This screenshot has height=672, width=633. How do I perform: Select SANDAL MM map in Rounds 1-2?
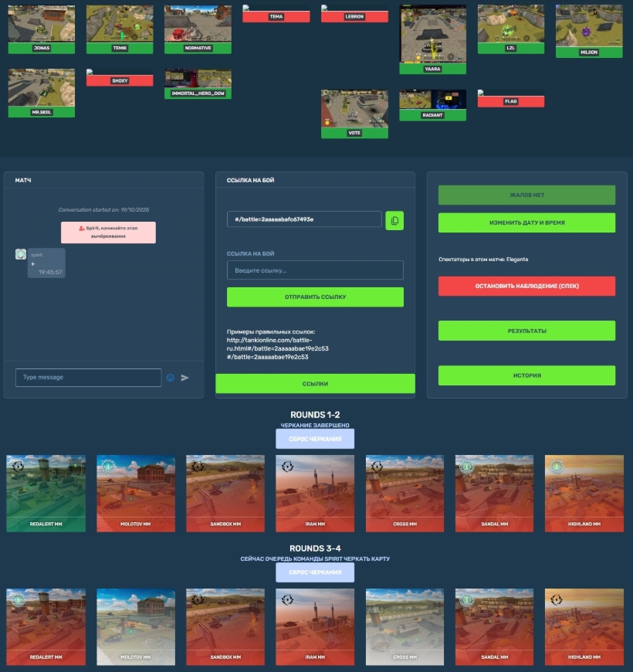tap(494, 494)
